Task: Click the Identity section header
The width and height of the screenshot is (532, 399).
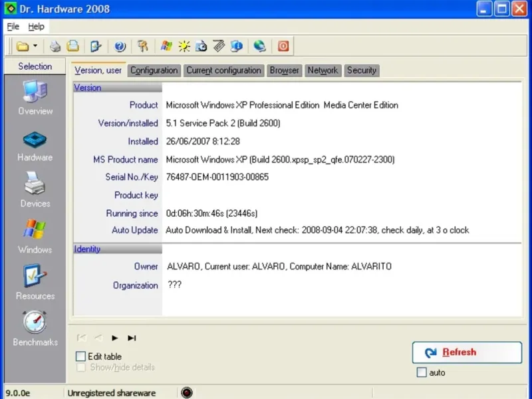Action: pos(118,249)
